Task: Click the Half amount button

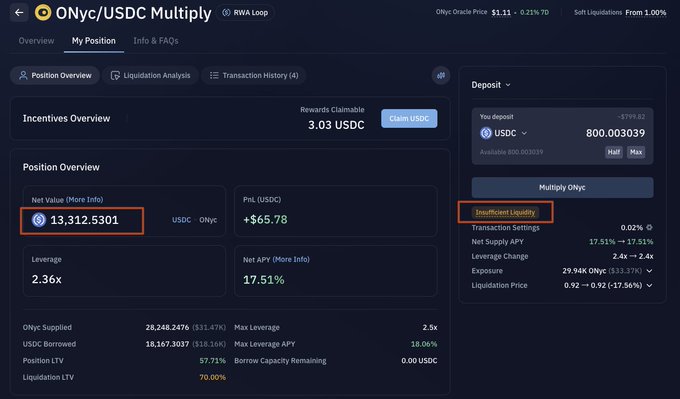Action: click(x=614, y=152)
